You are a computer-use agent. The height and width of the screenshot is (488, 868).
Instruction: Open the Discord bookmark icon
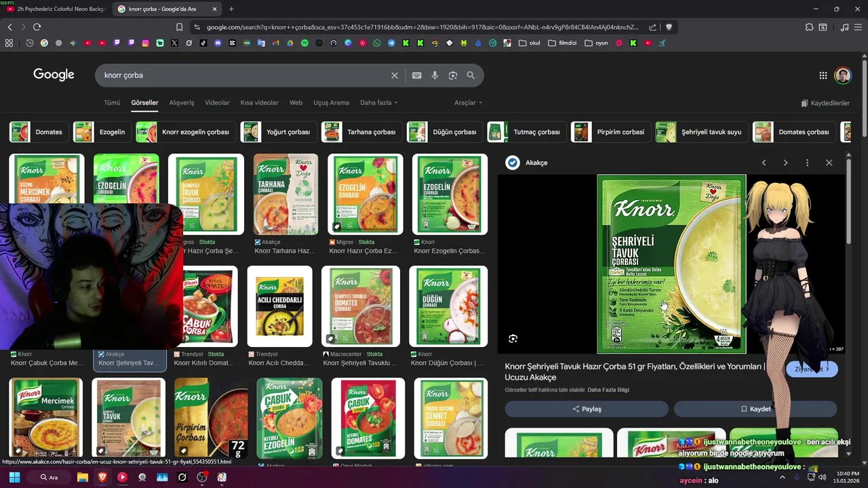point(218,43)
